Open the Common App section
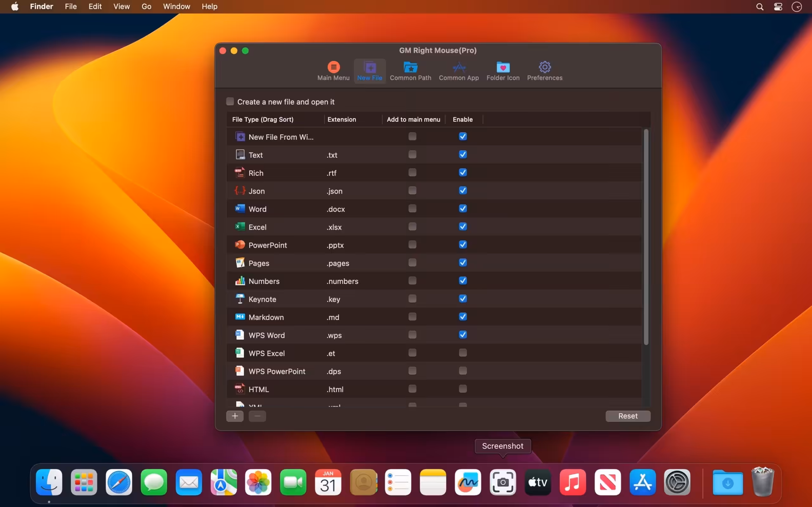 tap(459, 71)
